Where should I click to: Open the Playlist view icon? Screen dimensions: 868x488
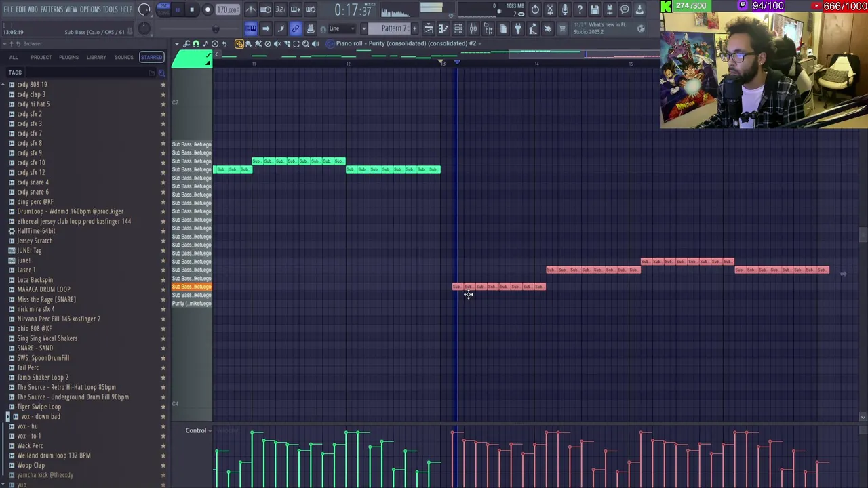click(x=429, y=28)
